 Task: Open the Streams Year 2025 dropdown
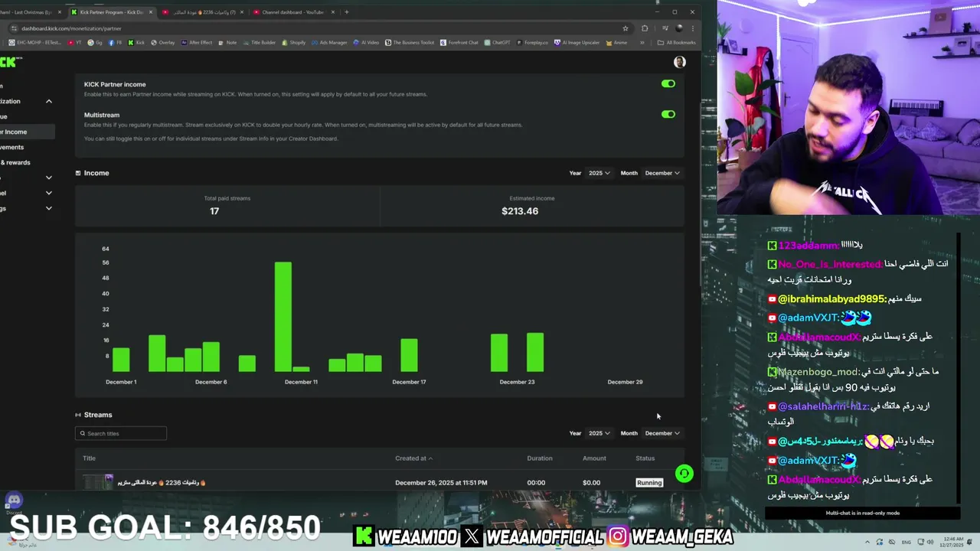point(599,433)
